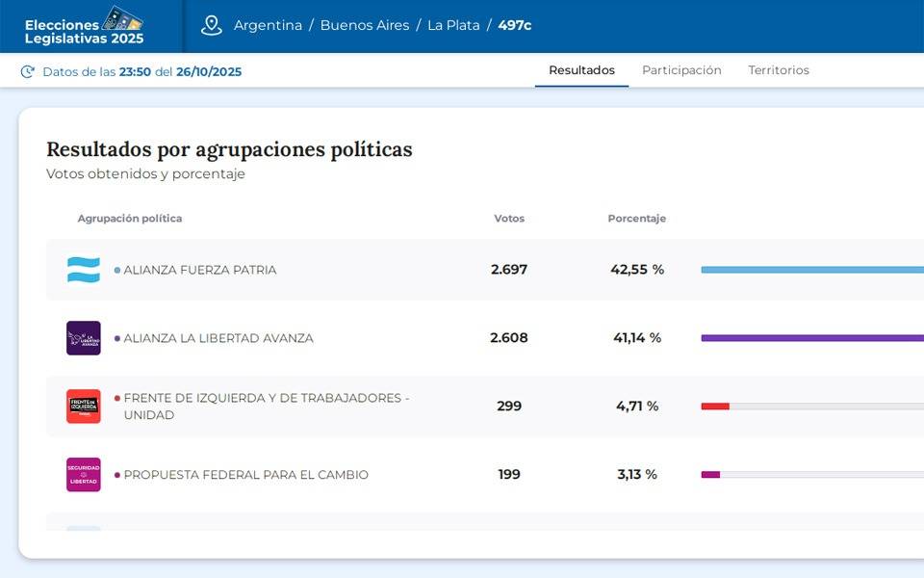Go to the Territorios tab
Screen dimensions: 924x578
[x=779, y=70]
